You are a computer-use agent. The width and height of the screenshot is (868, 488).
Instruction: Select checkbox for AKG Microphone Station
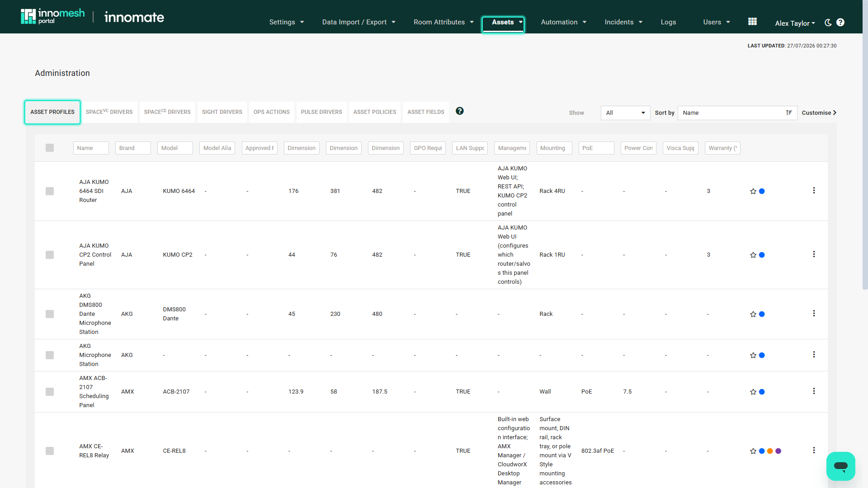pyautogui.click(x=50, y=355)
